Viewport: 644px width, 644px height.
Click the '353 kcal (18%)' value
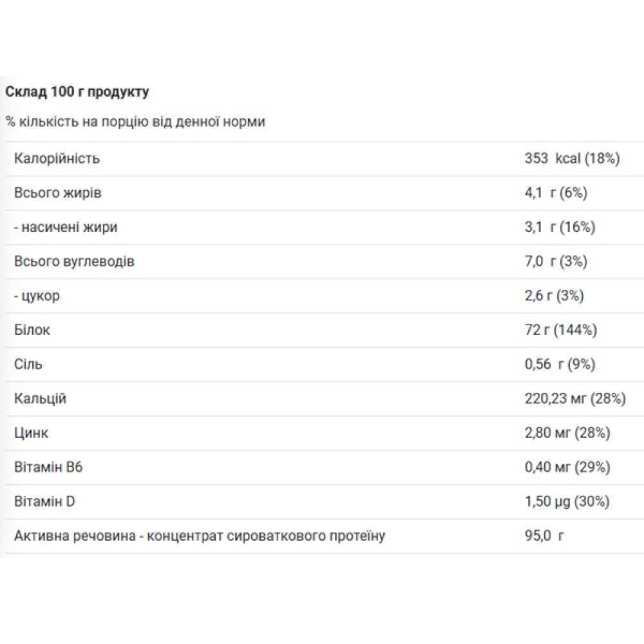point(572,158)
